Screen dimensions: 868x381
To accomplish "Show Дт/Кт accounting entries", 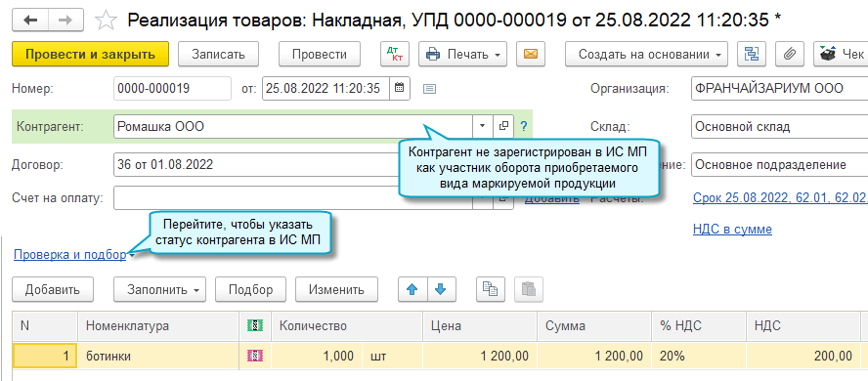I will coord(395,54).
